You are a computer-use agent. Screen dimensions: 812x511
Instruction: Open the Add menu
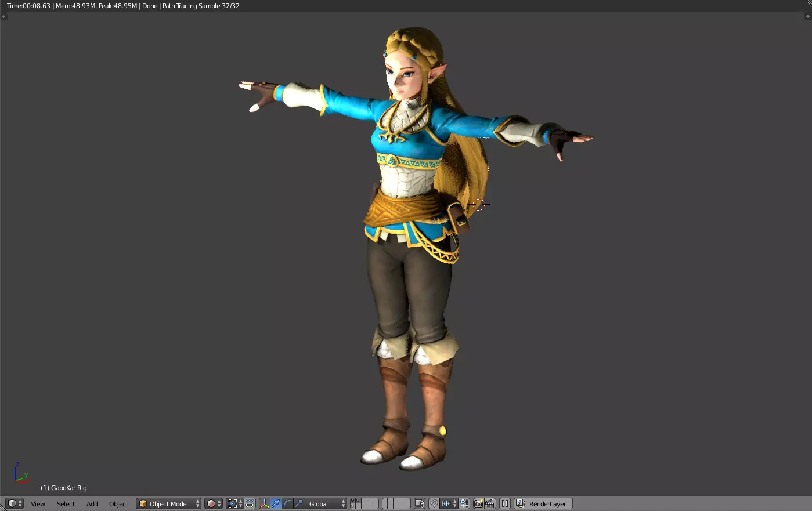coord(92,503)
